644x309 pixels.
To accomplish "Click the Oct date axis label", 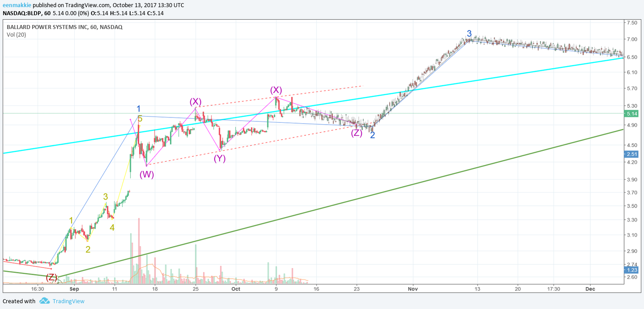I will 236,289.
